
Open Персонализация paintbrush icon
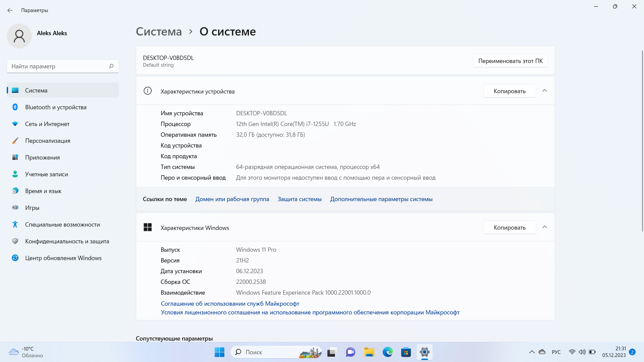click(x=15, y=140)
